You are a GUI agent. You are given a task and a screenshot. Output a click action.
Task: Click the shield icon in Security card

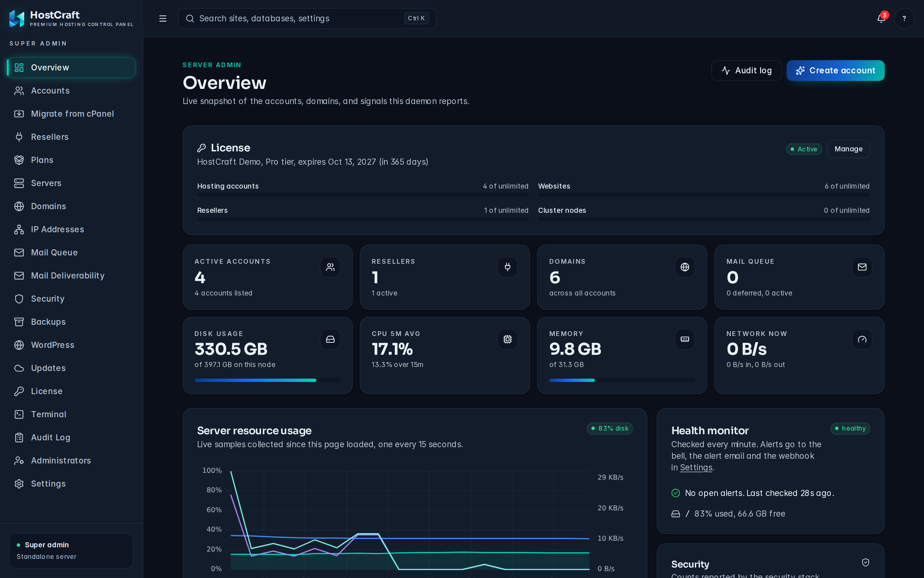[x=866, y=562]
